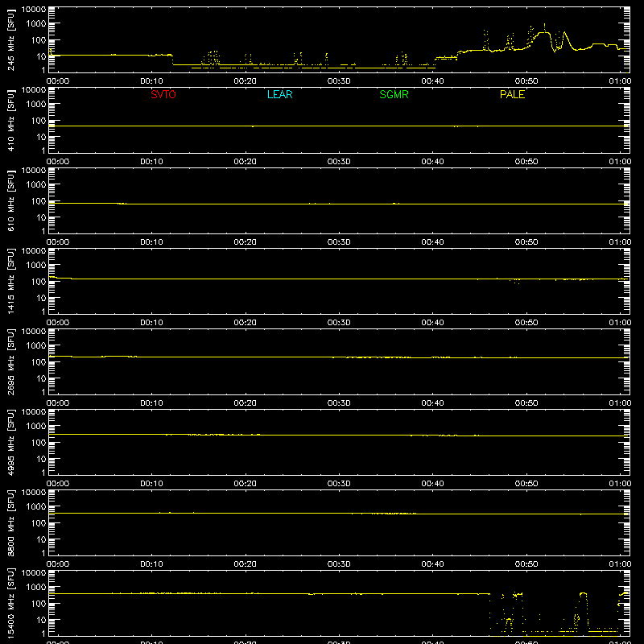Click the red SVTO station label
Screen dimensions: 644x644
click(x=163, y=94)
